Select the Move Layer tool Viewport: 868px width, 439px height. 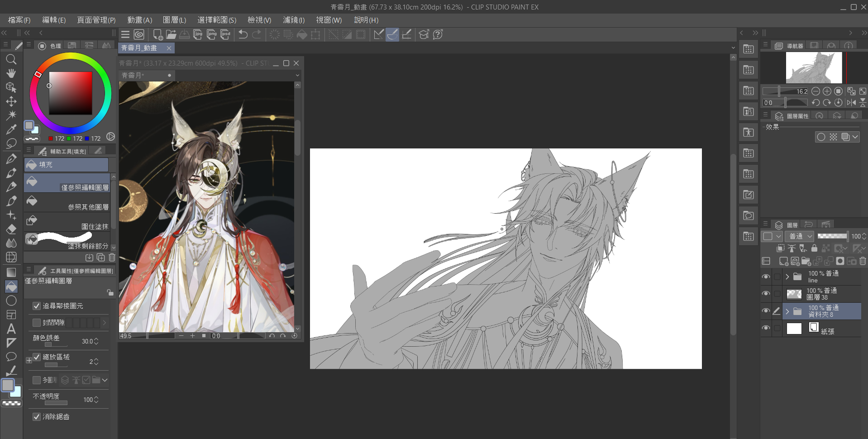pos(11,101)
